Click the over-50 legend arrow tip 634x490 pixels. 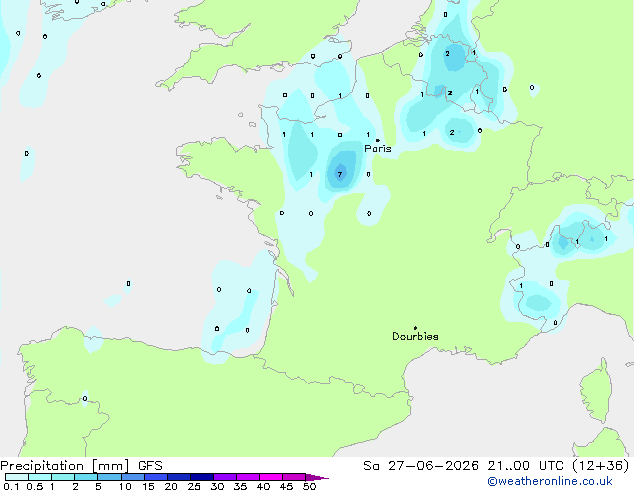coord(317,477)
